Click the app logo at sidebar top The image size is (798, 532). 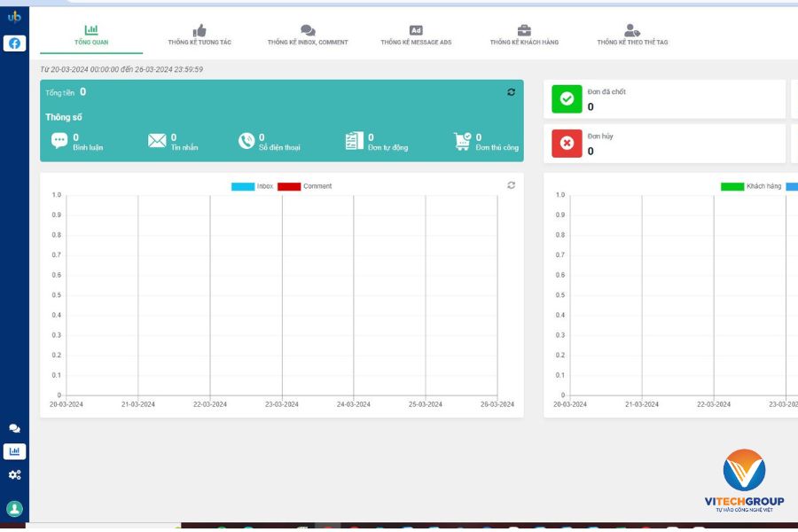14,17
